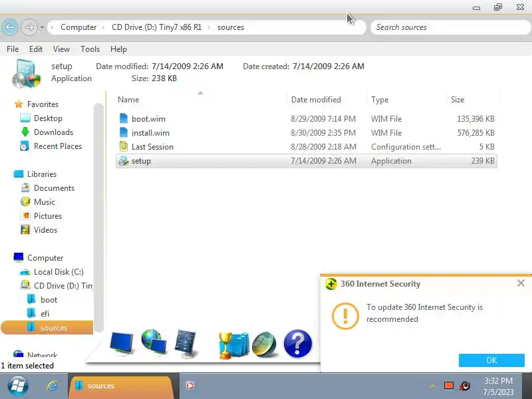The width and height of the screenshot is (532, 399).
Task: Sort files by the Name column header
Action: pos(128,99)
